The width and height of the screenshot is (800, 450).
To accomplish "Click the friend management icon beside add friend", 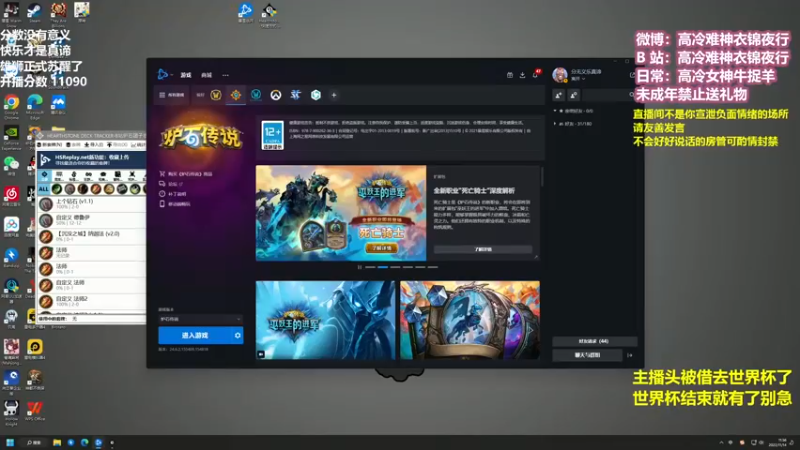I will (573, 95).
